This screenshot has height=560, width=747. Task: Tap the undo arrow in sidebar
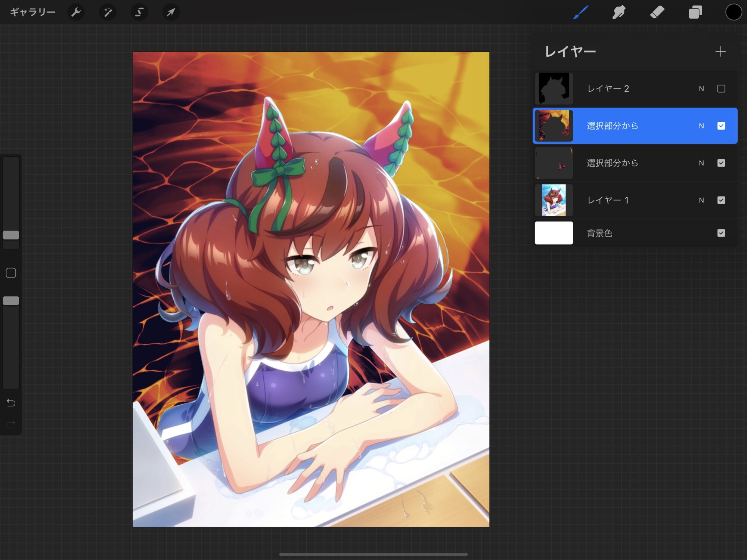pos(11,403)
